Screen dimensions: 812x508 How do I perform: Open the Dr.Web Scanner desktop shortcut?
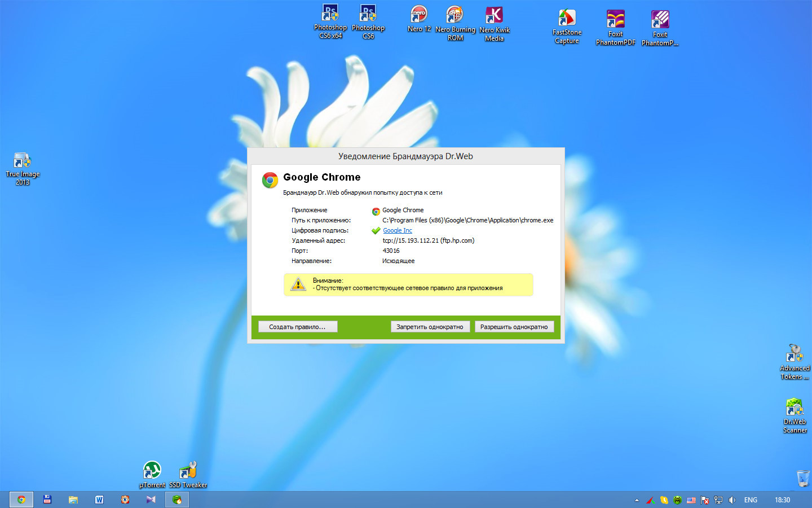click(795, 415)
